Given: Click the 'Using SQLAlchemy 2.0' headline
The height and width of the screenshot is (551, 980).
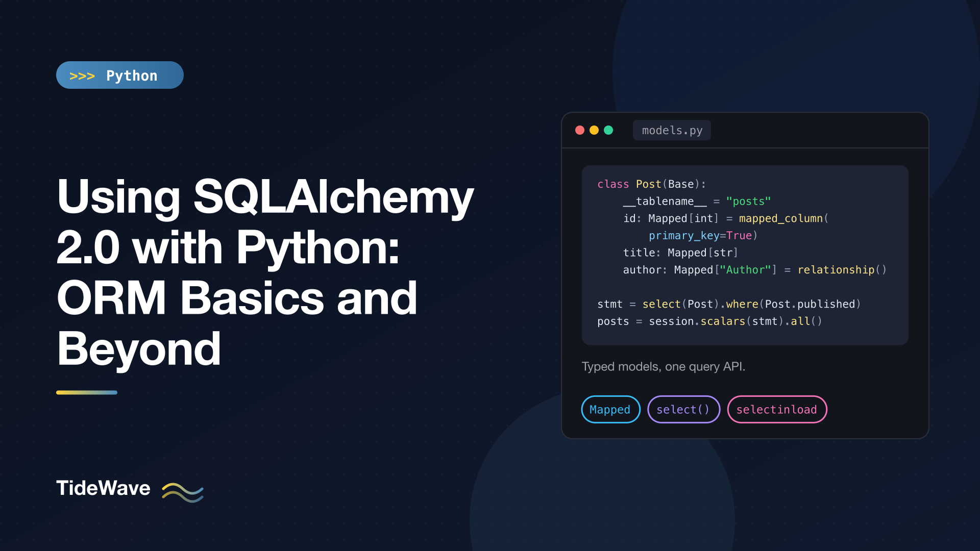Looking at the screenshot, I should 265,272.
